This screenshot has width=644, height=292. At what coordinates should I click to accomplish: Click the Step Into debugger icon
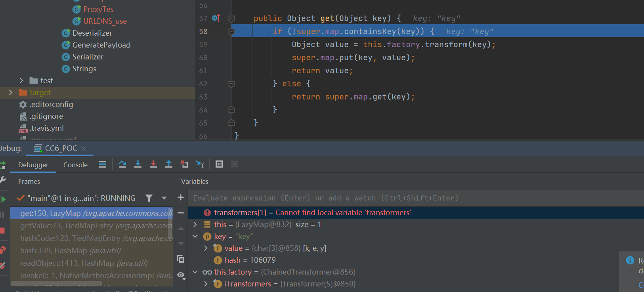[x=138, y=164]
